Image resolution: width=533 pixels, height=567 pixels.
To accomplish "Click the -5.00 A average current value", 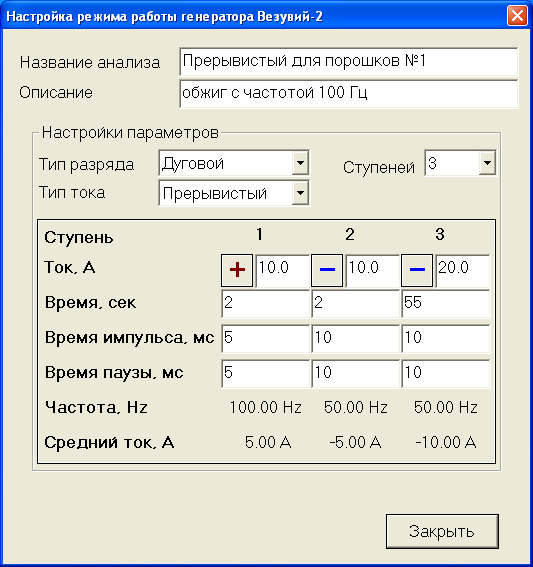I will tap(355, 442).
